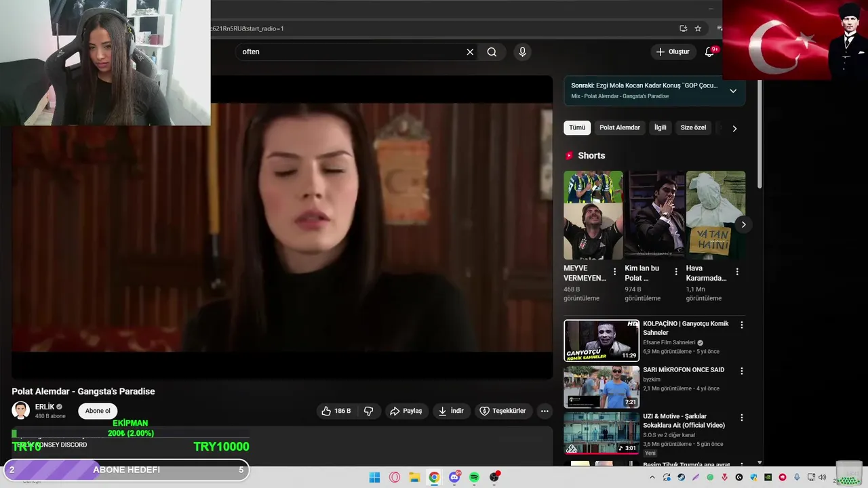Open KOLPAÇİNO Ganyotçu video thumbnail
This screenshot has height=488, width=868.
(x=601, y=340)
